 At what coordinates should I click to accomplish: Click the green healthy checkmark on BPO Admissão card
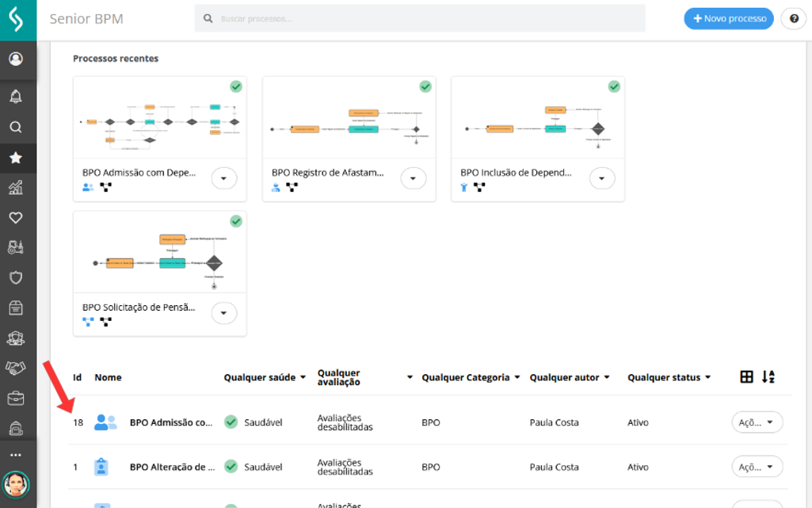coord(236,86)
